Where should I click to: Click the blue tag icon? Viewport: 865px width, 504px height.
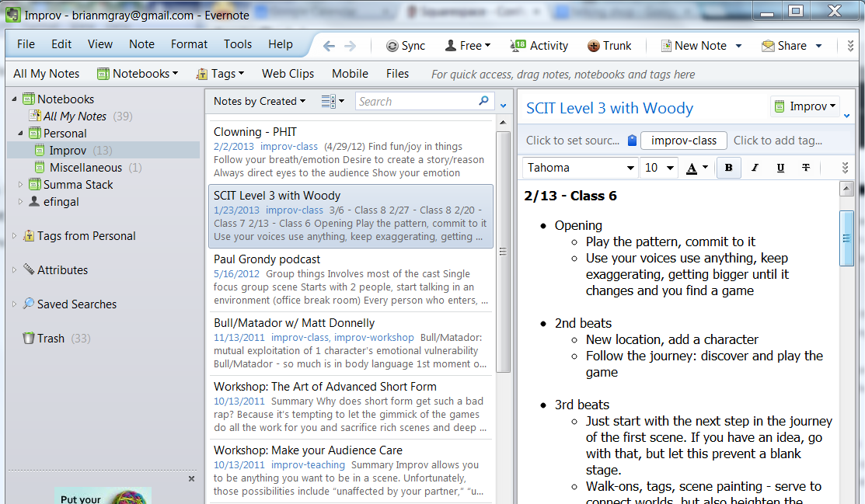[x=632, y=141]
